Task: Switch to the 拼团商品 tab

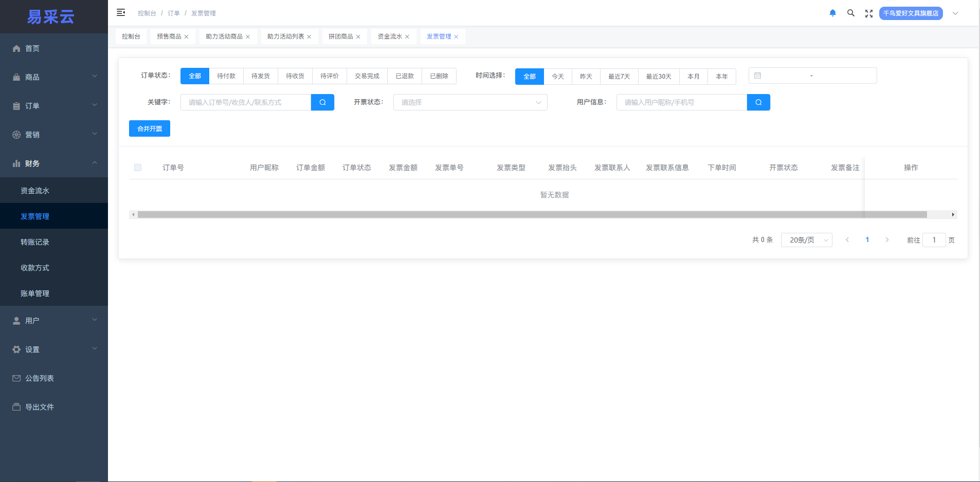Action: pyautogui.click(x=340, y=36)
